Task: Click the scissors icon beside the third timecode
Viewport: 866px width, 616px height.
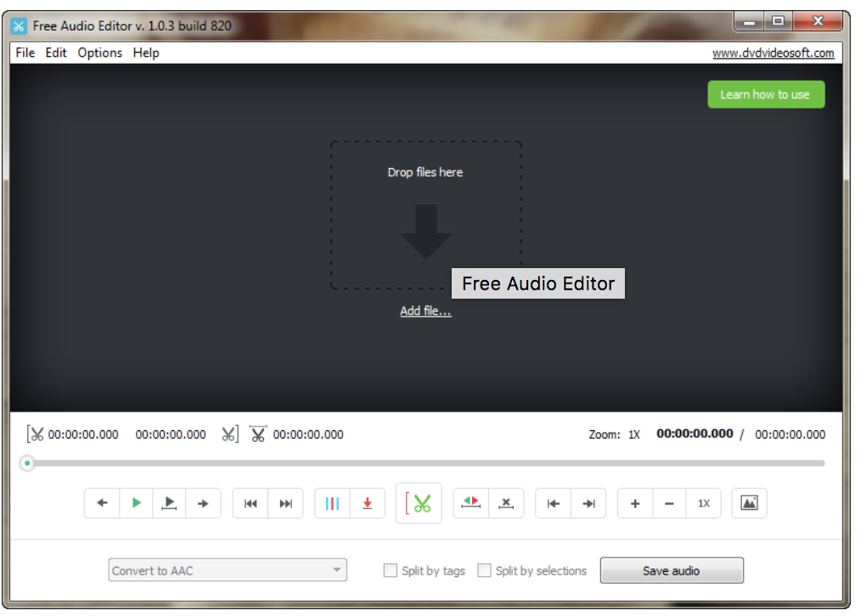Action: [x=258, y=434]
